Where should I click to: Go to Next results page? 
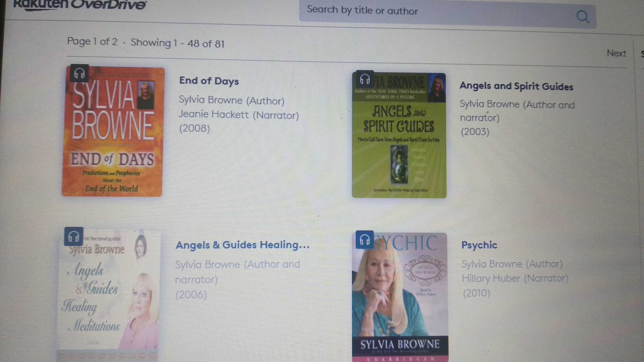[x=616, y=53]
